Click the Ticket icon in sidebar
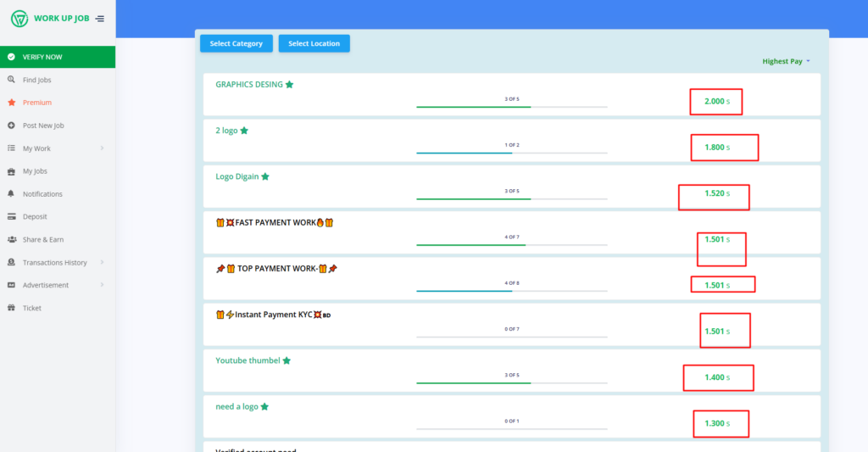Image resolution: width=868 pixels, height=452 pixels. coord(11,308)
